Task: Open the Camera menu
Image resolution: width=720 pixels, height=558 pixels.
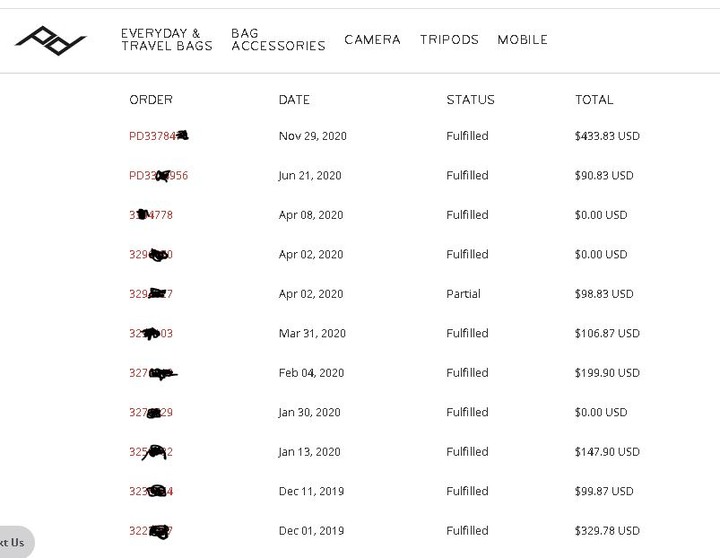Action: [x=372, y=39]
